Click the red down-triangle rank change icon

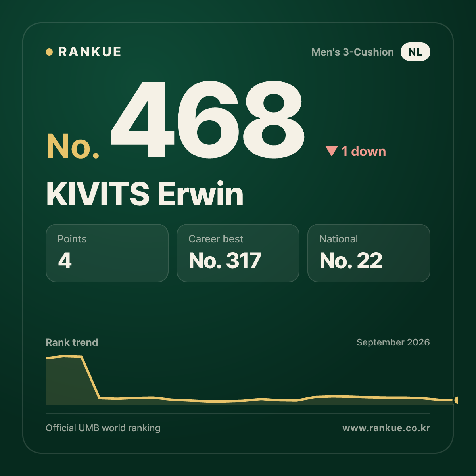point(332,151)
